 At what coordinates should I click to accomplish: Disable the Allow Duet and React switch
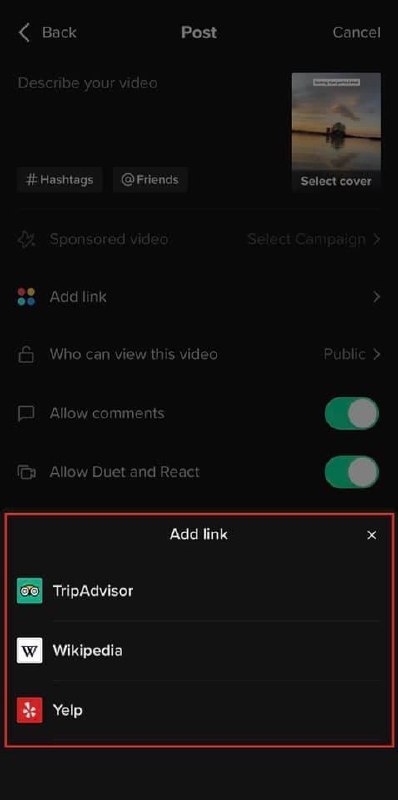pyautogui.click(x=352, y=472)
